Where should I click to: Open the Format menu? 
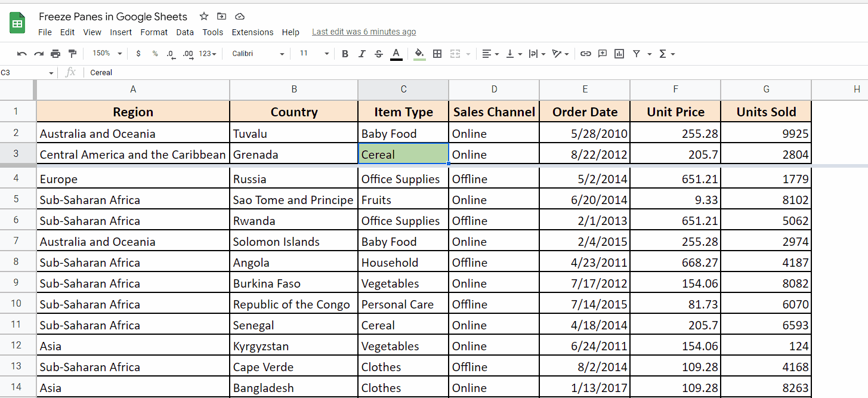coord(154,32)
